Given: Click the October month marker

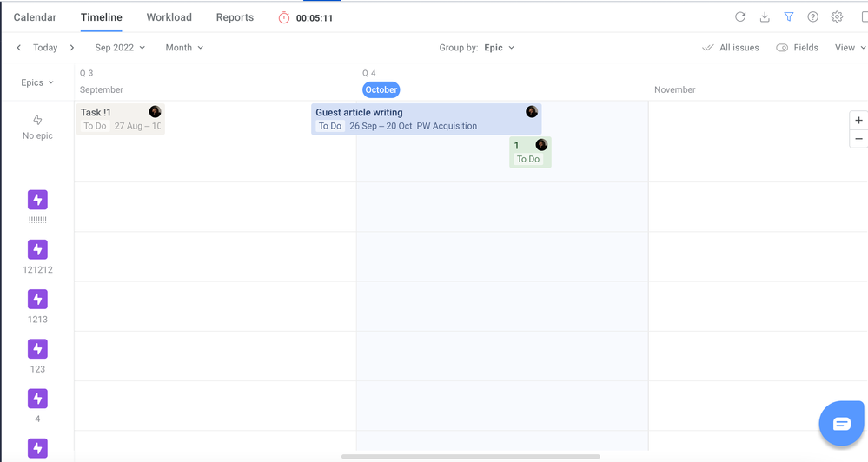Looking at the screenshot, I should 381,89.
